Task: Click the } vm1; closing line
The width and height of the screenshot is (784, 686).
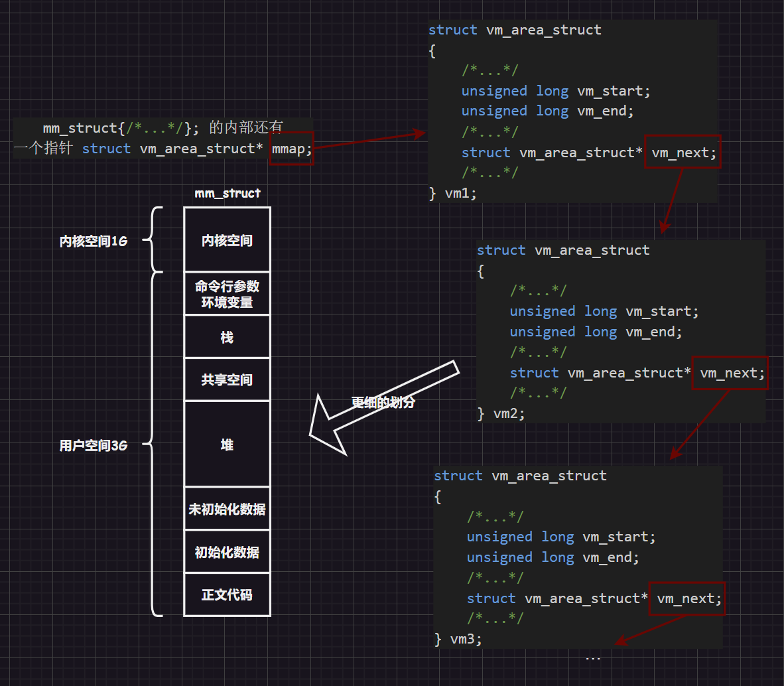Action: pyautogui.click(x=452, y=194)
